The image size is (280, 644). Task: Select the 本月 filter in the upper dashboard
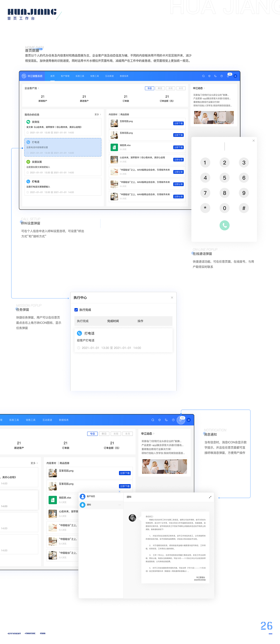click(181, 88)
